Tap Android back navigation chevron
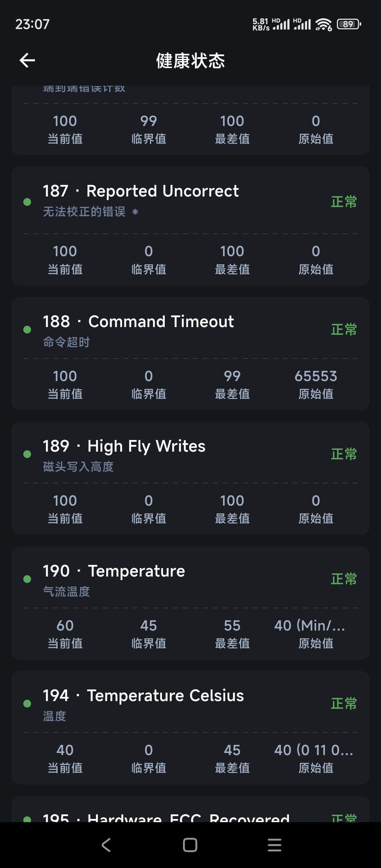The image size is (381, 868). [x=106, y=845]
